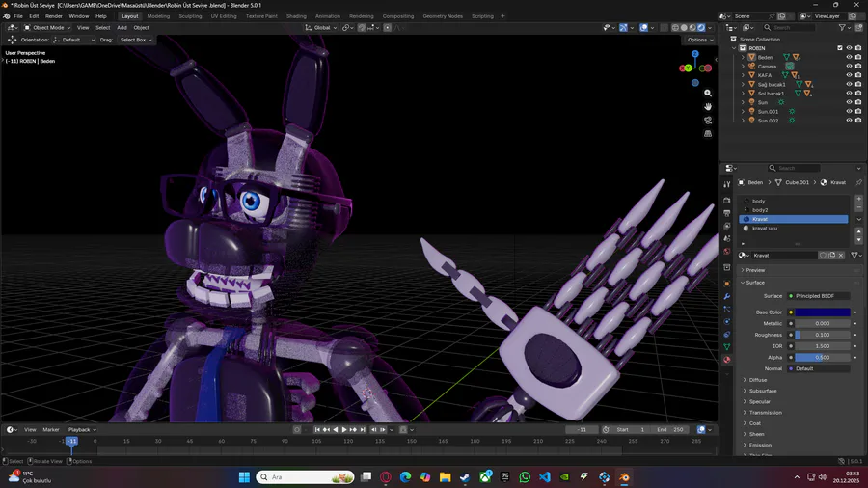Open viewport Options dropdown
The image size is (868, 488).
(700, 40)
